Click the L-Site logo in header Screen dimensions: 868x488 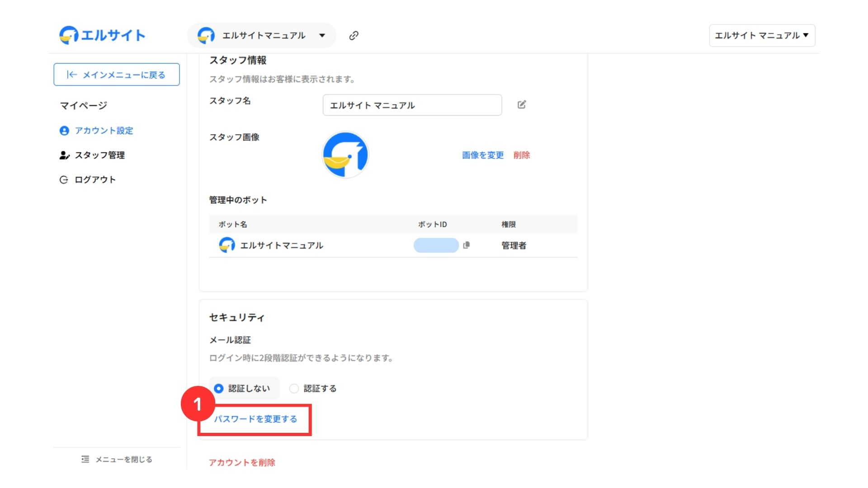(x=102, y=35)
